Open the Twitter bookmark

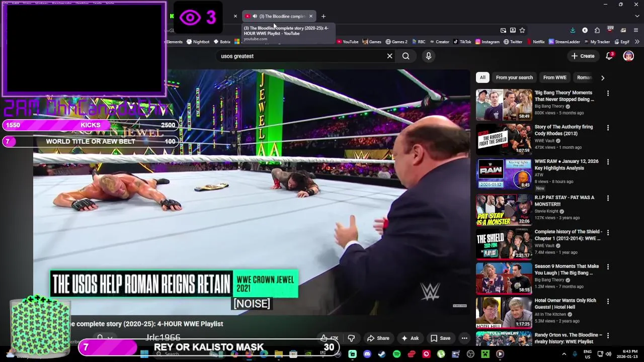(x=513, y=42)
